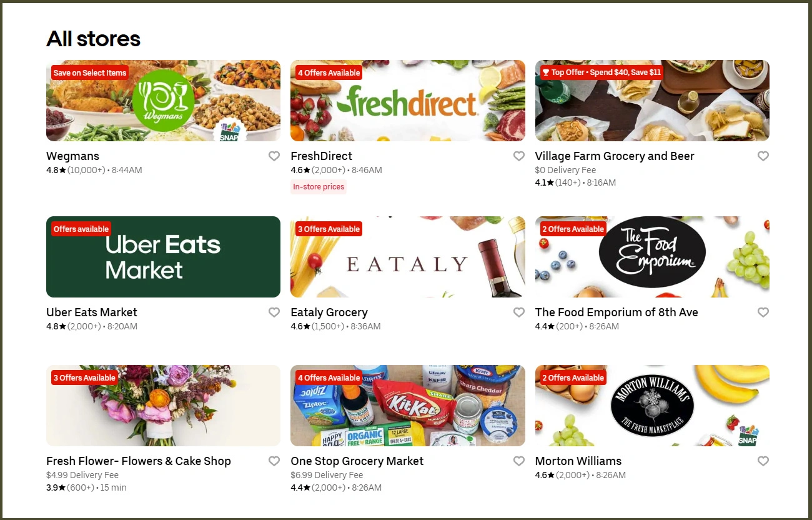Click the 'Top Offer • Spend $40, Save $11' badge
Viewport: 812px width, 520px height.
[602, 72]
